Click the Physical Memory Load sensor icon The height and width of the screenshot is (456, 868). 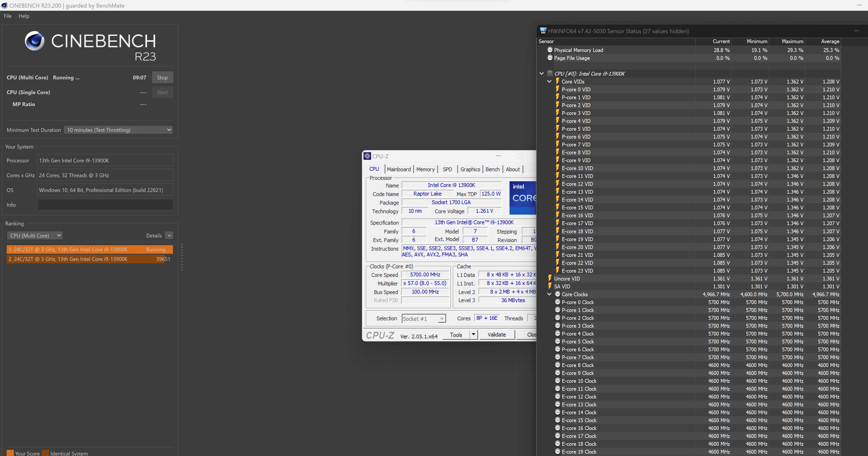550,50
